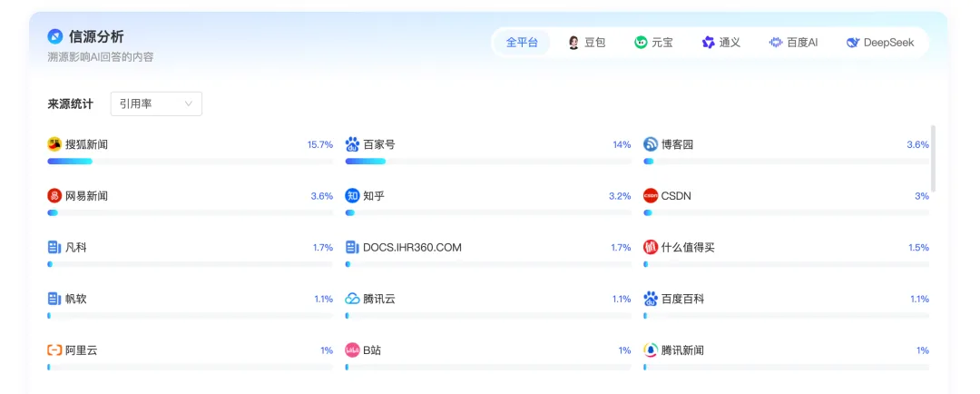Switch to the DeepSeek platform tab
The width and height of the screenshot is (980, 394).
[880, 43]
